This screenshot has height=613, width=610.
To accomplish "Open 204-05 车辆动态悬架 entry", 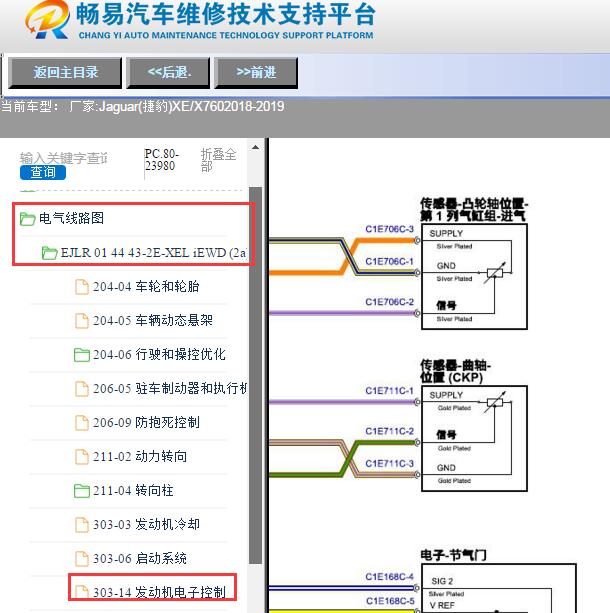I will pos(152,321).
